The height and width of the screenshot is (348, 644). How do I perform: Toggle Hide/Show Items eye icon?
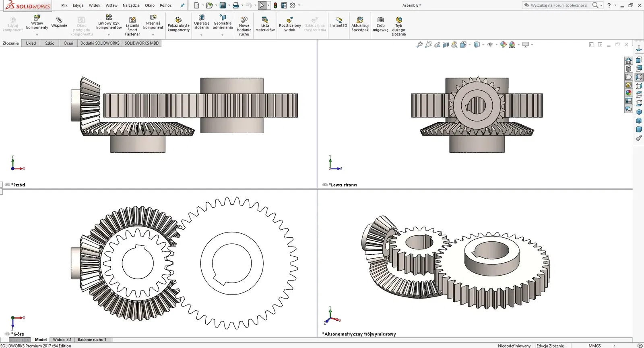pos(490,45)
